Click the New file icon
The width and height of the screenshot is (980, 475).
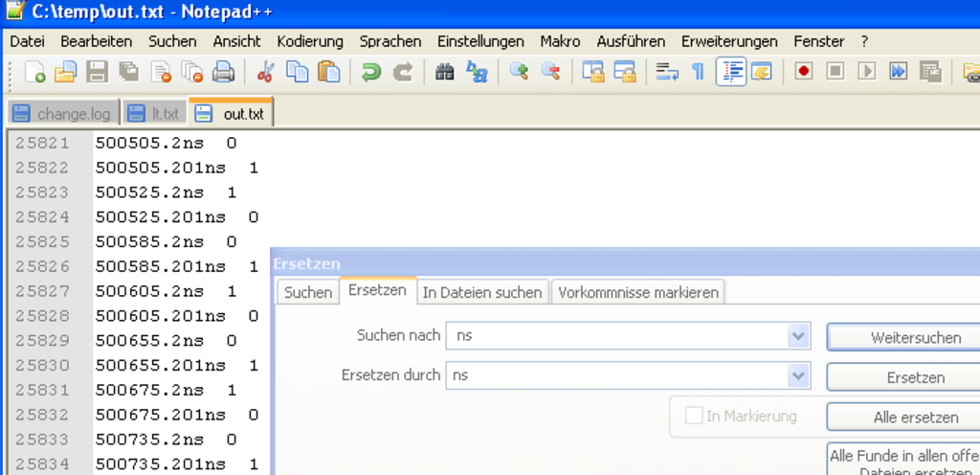point(34,72)
